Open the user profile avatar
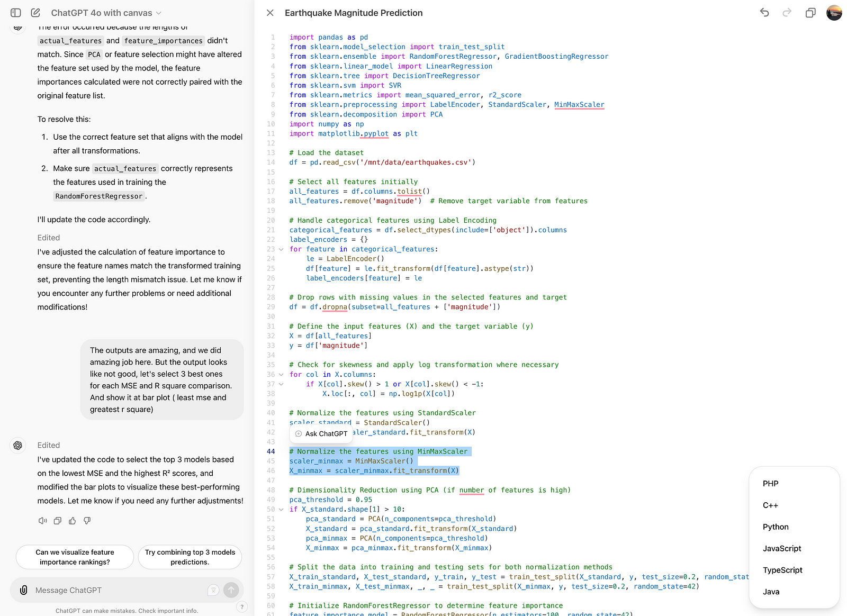847x616 pixels. [x=834, y=13]
